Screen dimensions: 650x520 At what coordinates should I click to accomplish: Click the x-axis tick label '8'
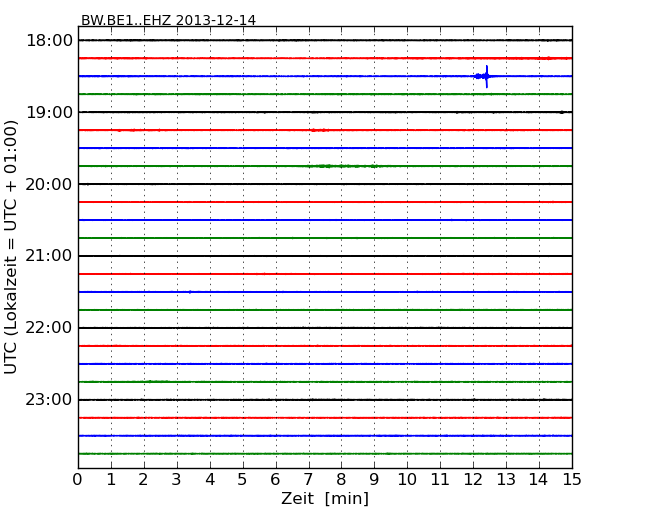[x=341, y=479]
